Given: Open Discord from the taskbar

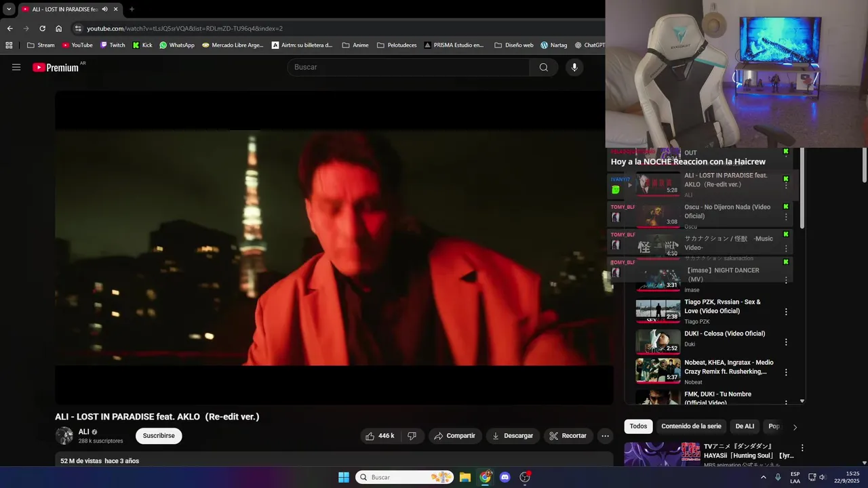Looking at the screenshot, I should (x=505, y=477).
